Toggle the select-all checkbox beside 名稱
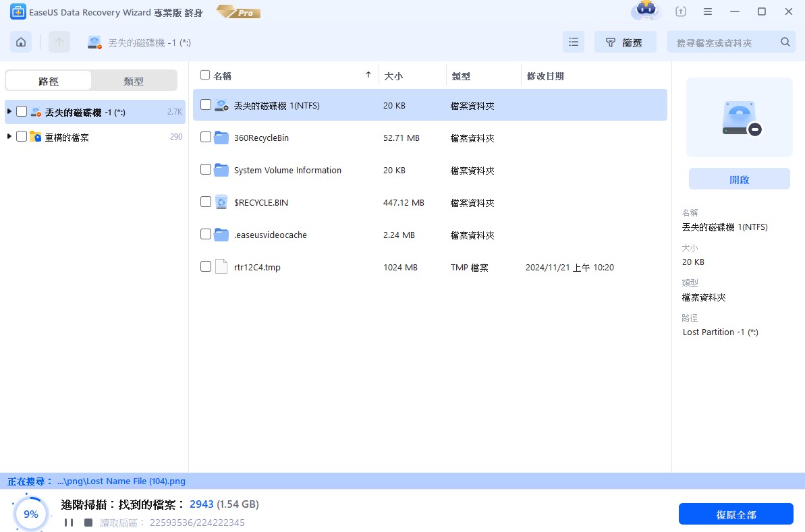The image size is (805, 532). click(x=205, y=75)
